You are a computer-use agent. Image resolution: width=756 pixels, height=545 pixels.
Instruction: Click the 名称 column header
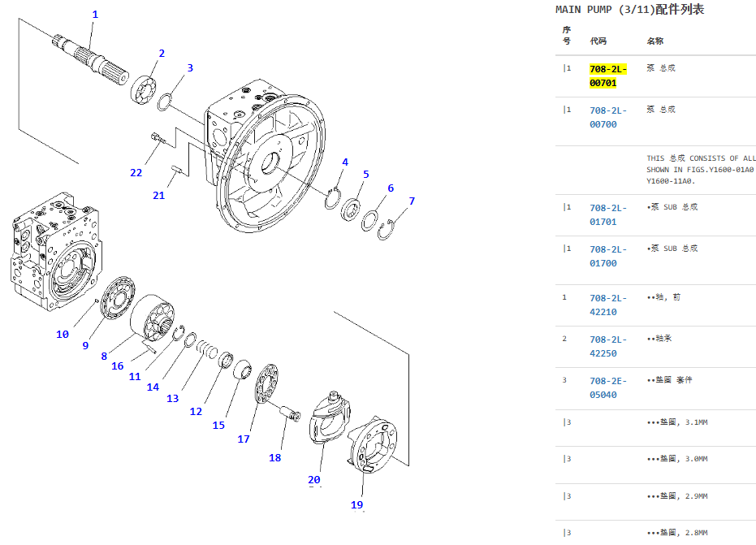[x=654, y=41]
